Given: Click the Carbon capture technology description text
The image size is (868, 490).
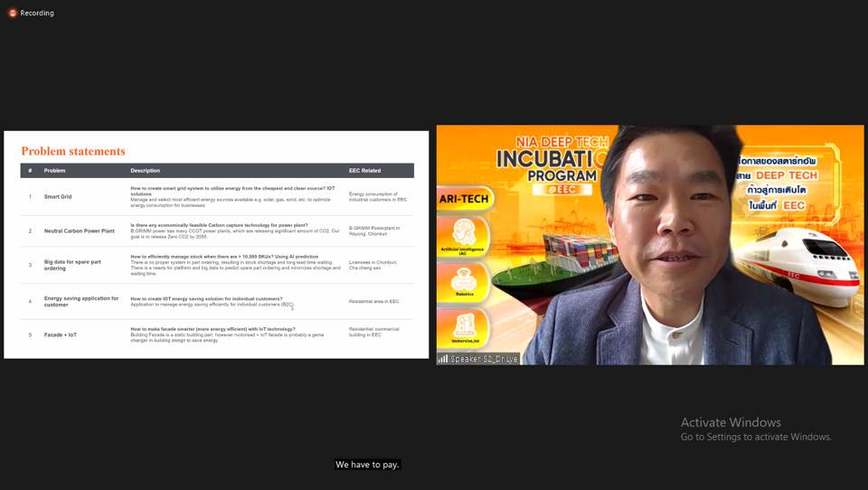Looking at the screenshot, I should 235,231.
